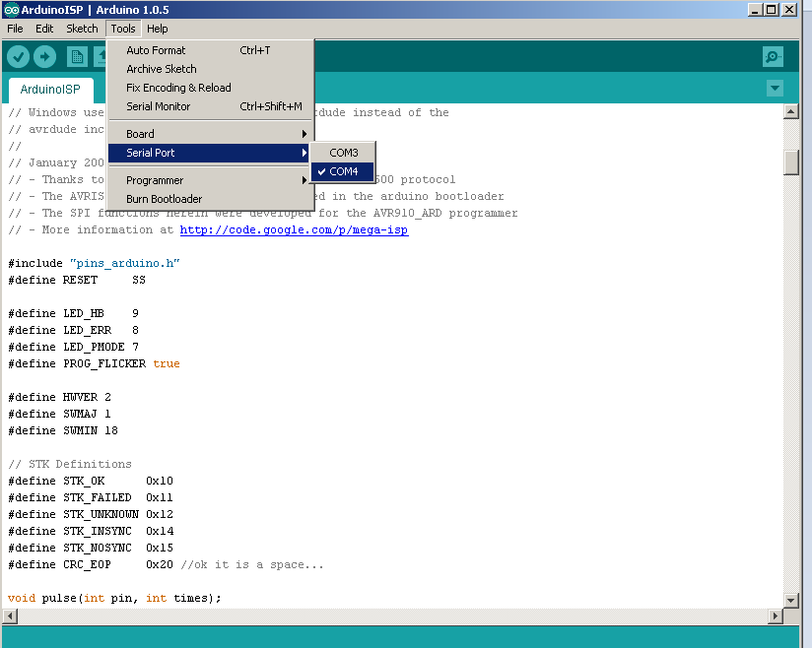Minimize the Arduino window
812x648 pixels.
(755, 10)
